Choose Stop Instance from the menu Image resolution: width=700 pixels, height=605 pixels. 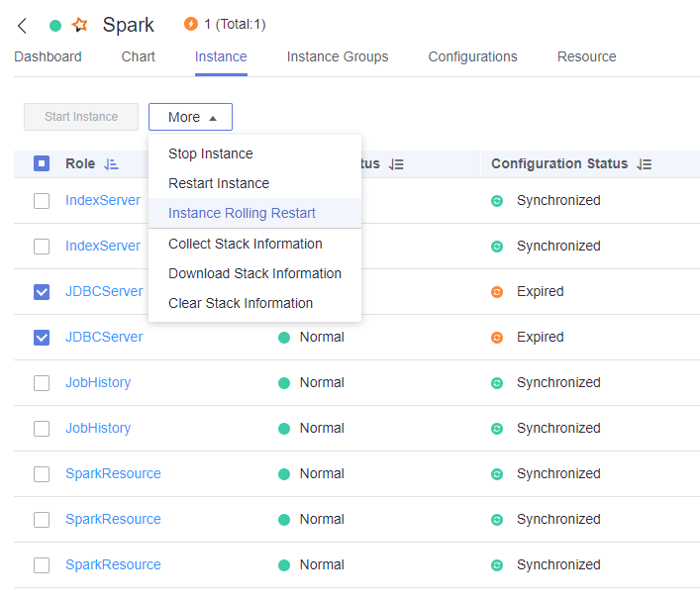coord(254,153)
